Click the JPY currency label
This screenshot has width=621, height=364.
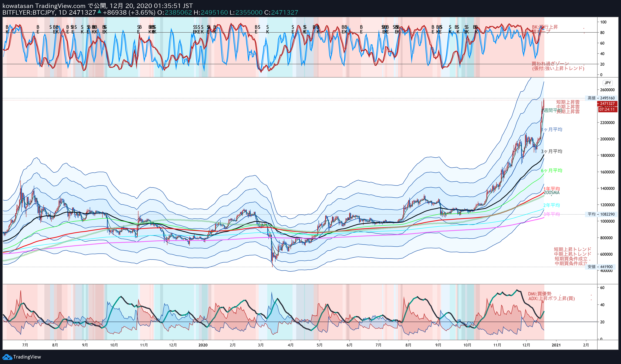click(608, 83)
